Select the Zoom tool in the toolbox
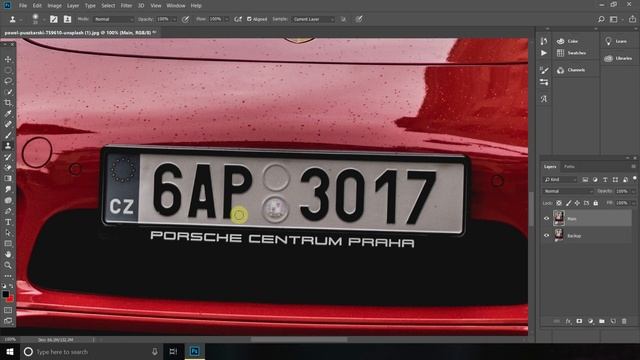This screenshot has height=360, width=640. coord(8,265)
